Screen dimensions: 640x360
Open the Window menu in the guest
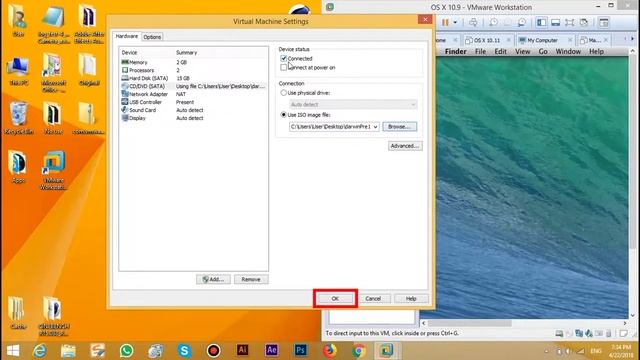(568, 51)
